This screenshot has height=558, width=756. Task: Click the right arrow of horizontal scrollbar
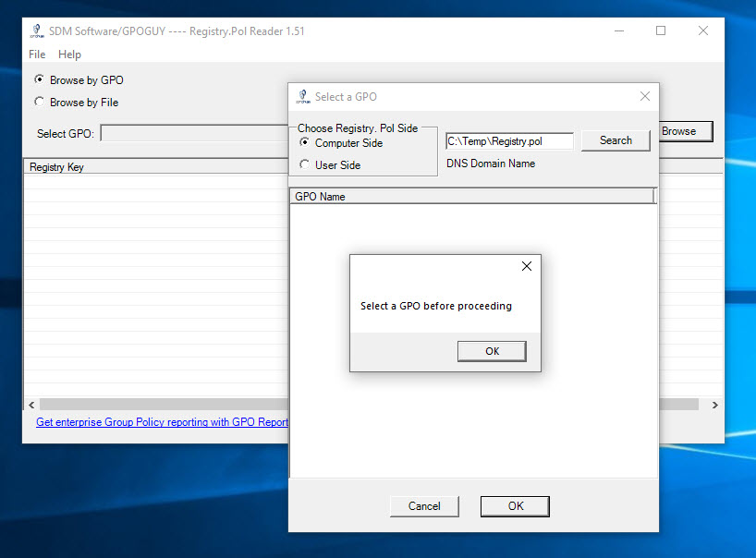(x=715, y=405)
